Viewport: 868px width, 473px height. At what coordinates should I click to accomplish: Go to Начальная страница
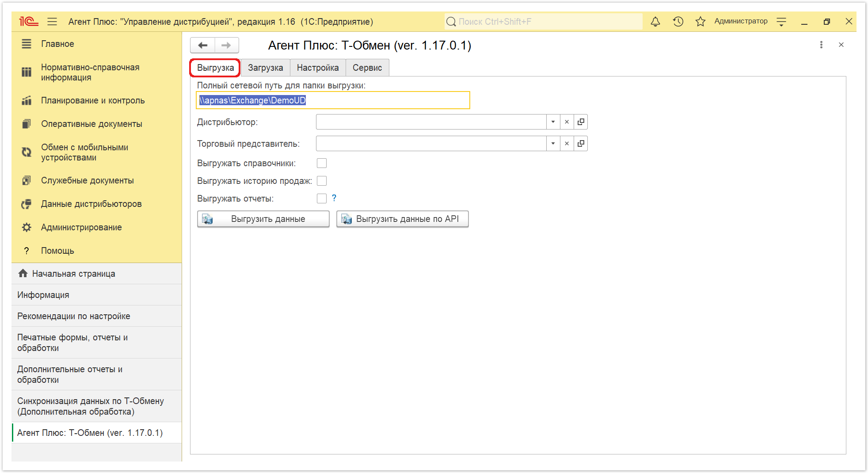pyautogui.click(x=96, y=274)
